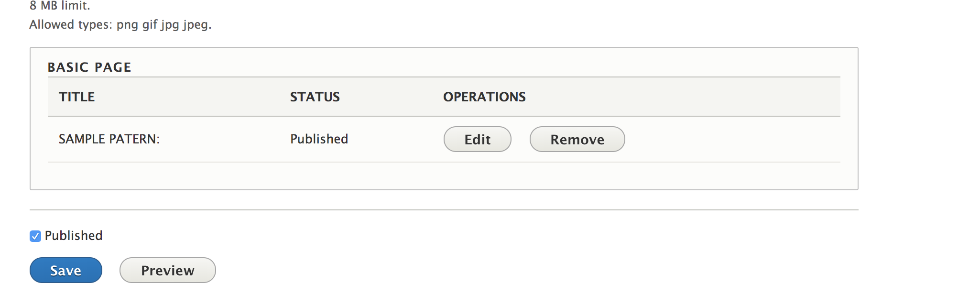Viewport: 980px width, 284px height.
Task: Click the Published status text in the table
Action: (x=319, y=139)
